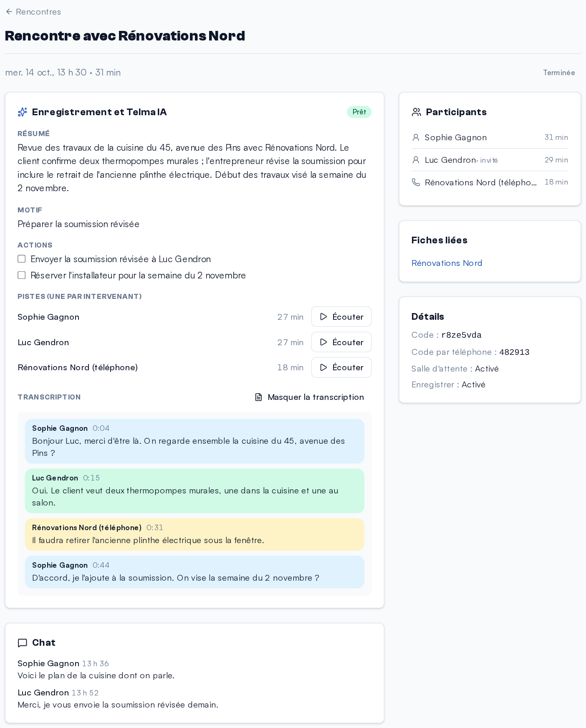Screen dimensions: 586x728
Task: Click Sophie Gagnon's 31 min participant duration
Action: coord(556,137)
